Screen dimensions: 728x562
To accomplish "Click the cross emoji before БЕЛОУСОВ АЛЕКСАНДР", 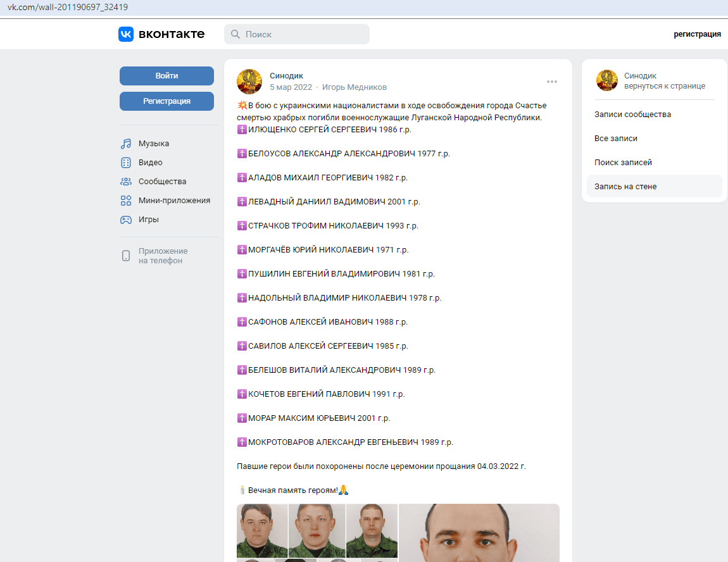I will pos(242,154).
